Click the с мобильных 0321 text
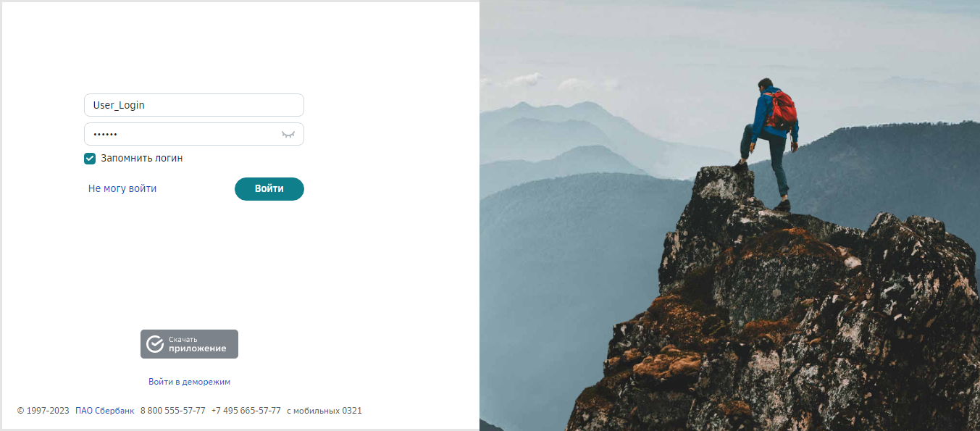Viewport: 980px width, 431px height. coord(324,411)
